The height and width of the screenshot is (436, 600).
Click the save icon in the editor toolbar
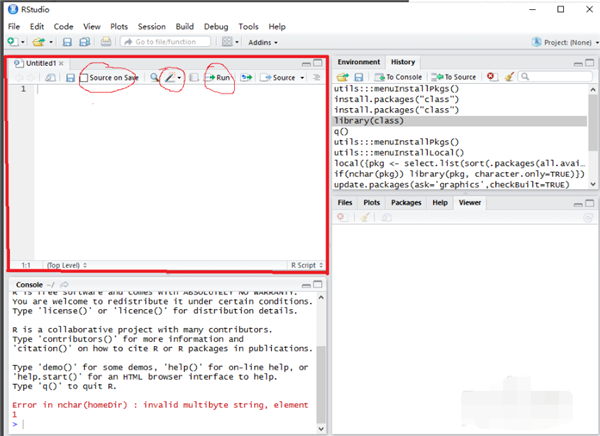[70, 77]
